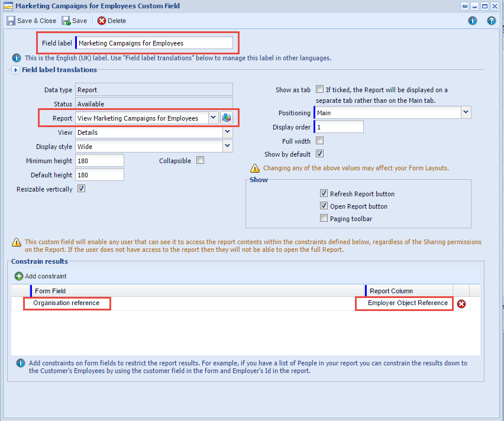Click the warning icon beside sharing permissions note
504x421 pixels.
(x=17, y=242)
